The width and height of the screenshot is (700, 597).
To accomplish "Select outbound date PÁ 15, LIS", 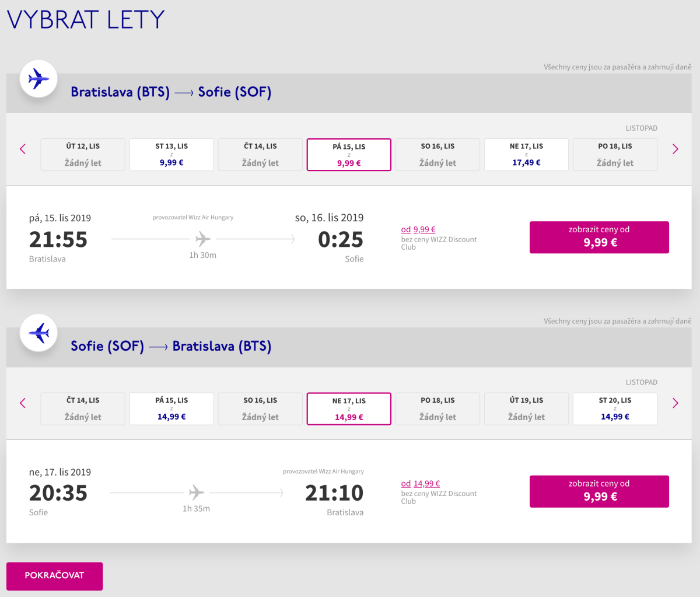I will coord(349,155).
